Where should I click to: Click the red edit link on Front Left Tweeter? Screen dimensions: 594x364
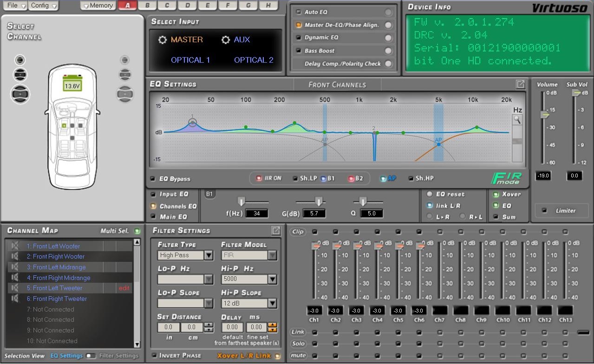click(124, 288)
